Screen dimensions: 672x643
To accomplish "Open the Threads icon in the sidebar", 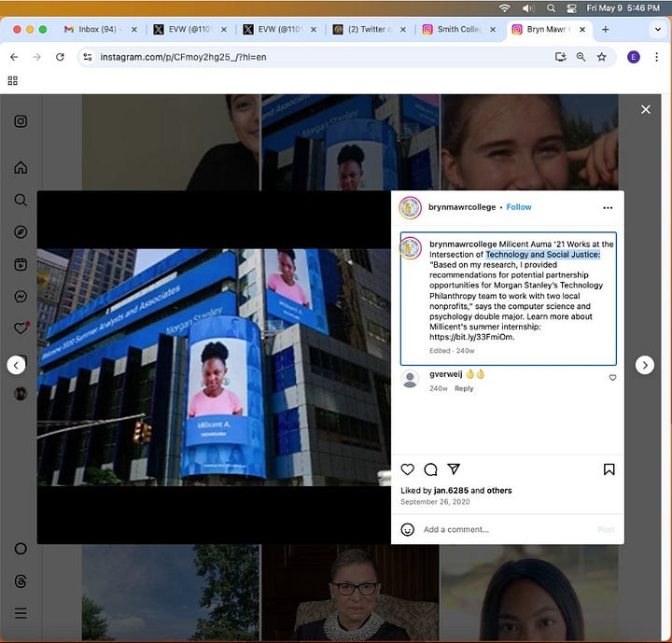I will (21, 581).
